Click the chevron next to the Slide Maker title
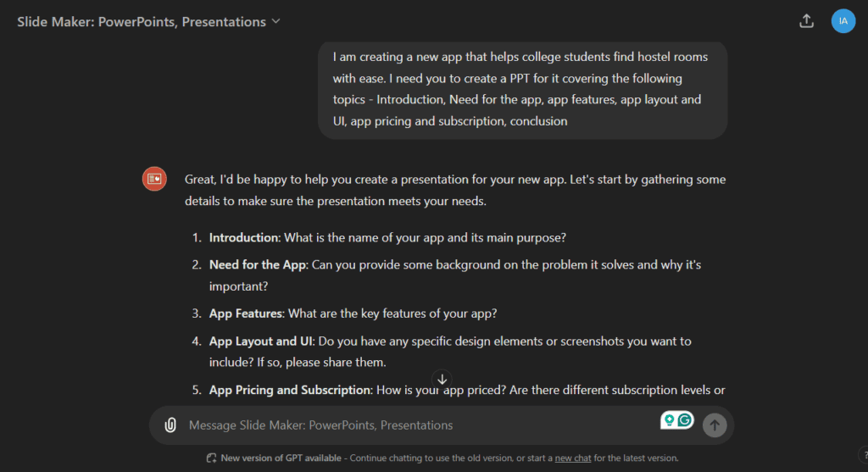Image resolution: width=868 pixels, height=472 pixels. tap(275, 21)
